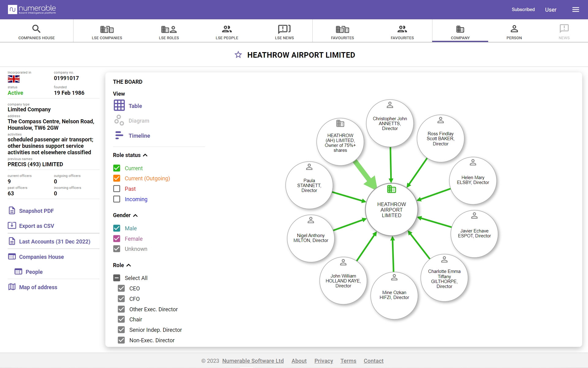
Task: Click the Nigel Anthony Milton node
Action: click(x=311, y=238)
